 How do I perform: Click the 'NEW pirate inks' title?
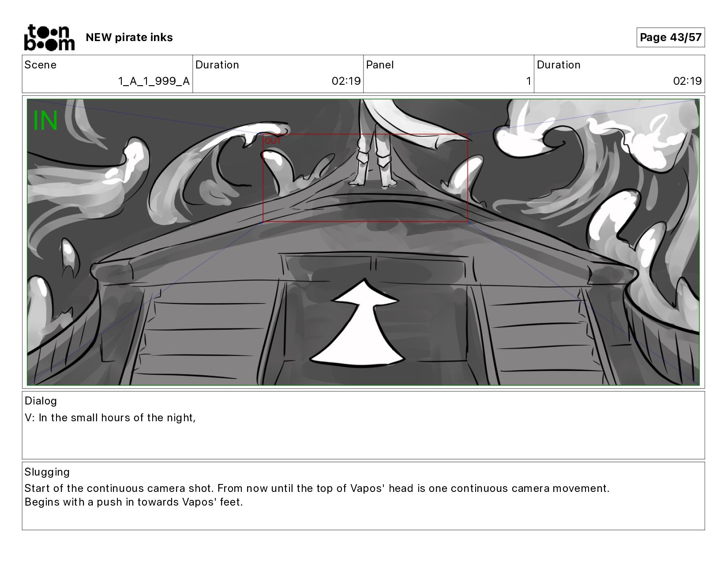tap(129, 38)
